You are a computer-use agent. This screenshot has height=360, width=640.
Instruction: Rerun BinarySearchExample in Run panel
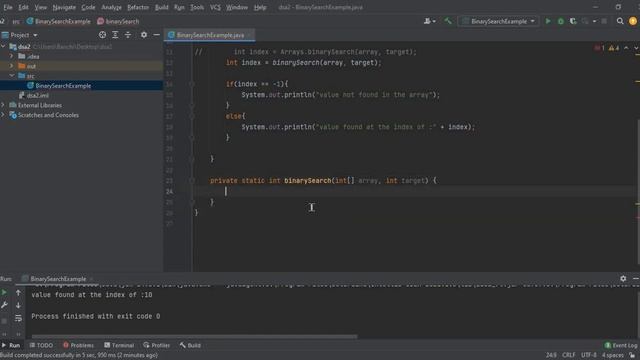tap(4, 292)
